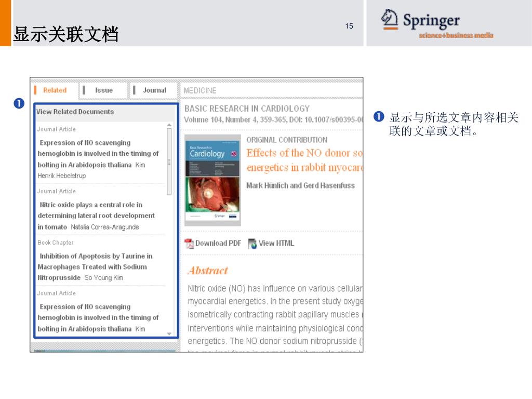Click the Download PDF link
Viewport: 532px width, 399px height.
pos(218,243)
